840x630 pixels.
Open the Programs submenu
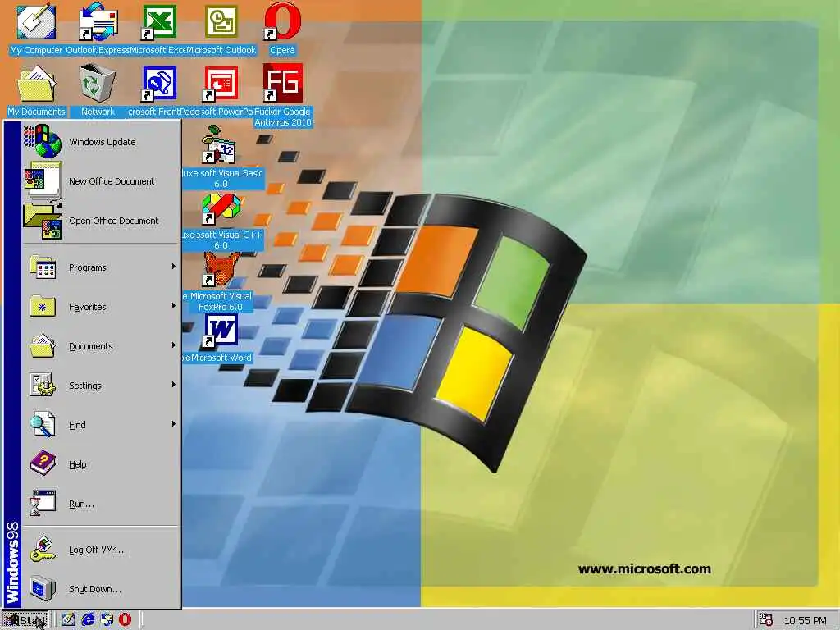pyautogui.click(x=101, y=267)
